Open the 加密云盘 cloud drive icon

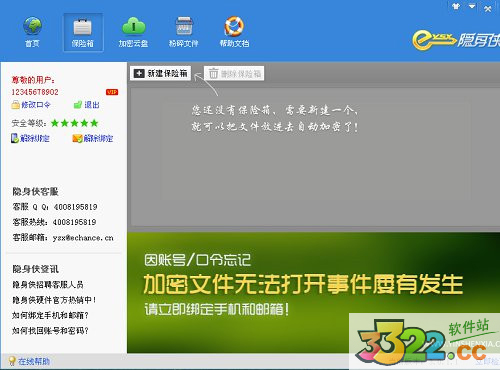click(x=133, y=32)
